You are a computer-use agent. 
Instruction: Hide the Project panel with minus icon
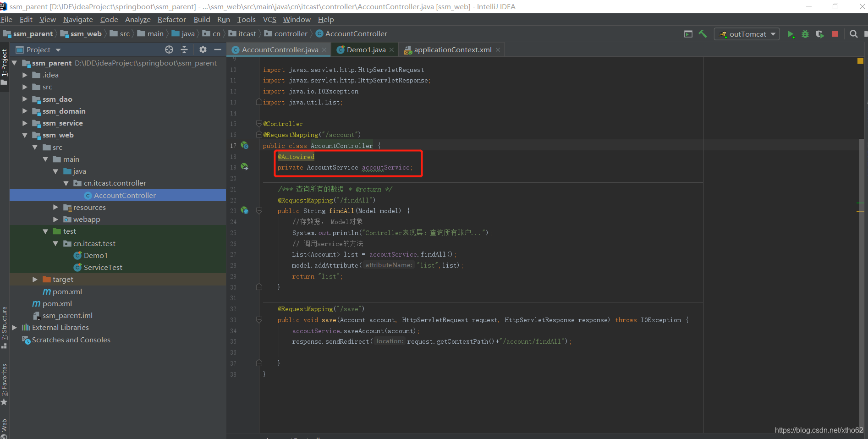tap(218, 49)
